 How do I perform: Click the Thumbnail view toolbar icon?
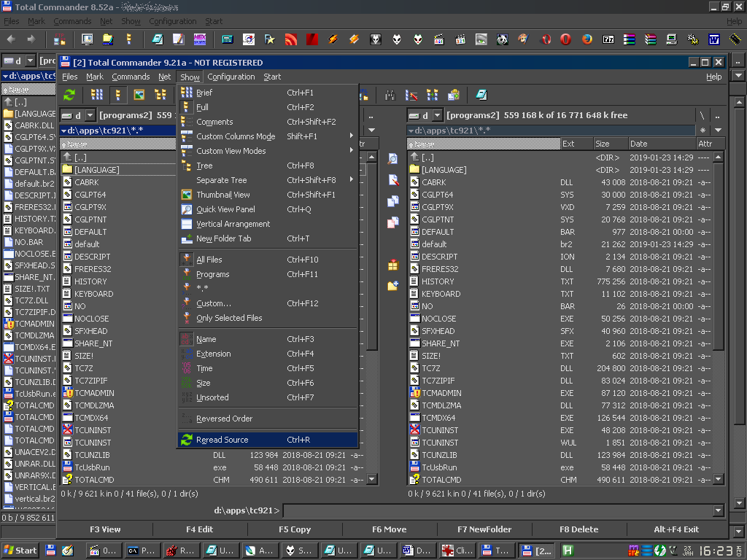coord(139,95)
